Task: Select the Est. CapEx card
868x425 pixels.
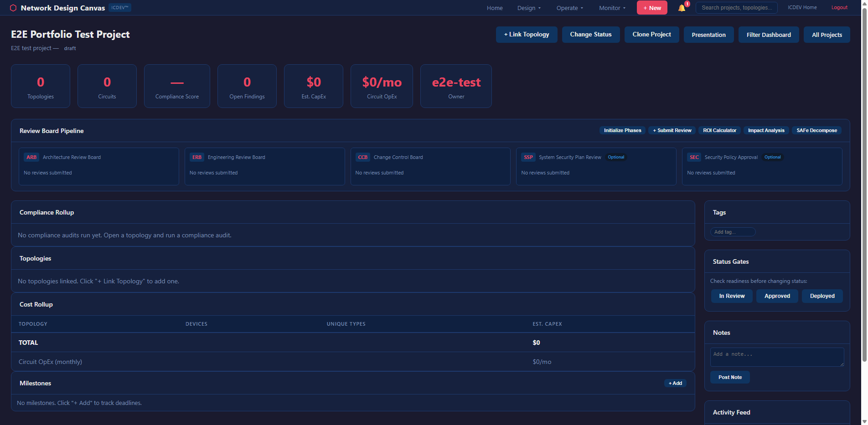Action: pos(314,86)
